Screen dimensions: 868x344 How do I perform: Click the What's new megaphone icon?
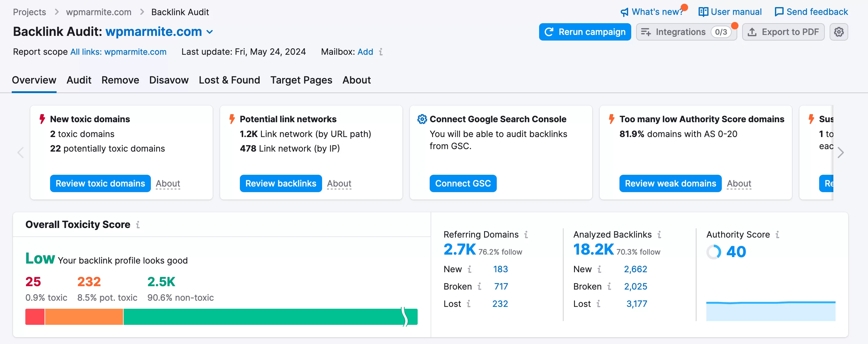[x=623, y=11]
